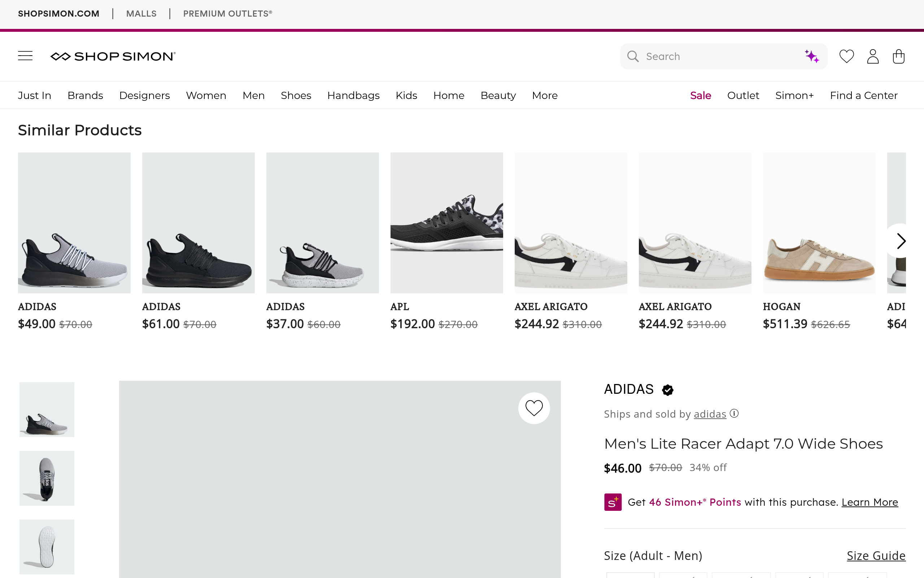Image resolution: width=924 pixels, height=578 pixels.
Task: Switch to PREMIUM OUTLETS top tab
Action: pos(227,14)
